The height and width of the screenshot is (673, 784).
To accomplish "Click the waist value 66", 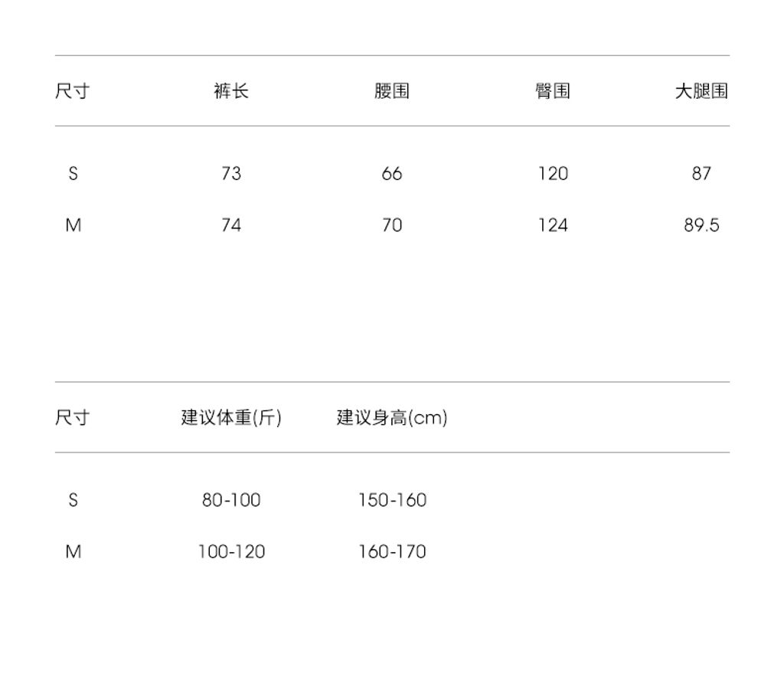I will [392, 174].
